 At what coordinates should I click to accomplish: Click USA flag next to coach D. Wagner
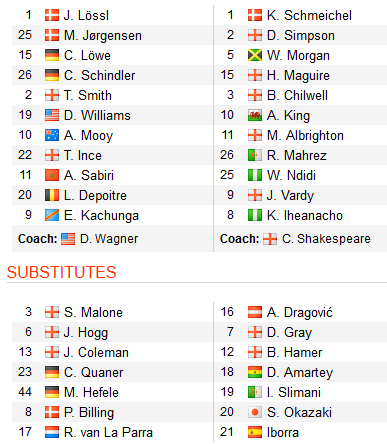pos(68,239)
